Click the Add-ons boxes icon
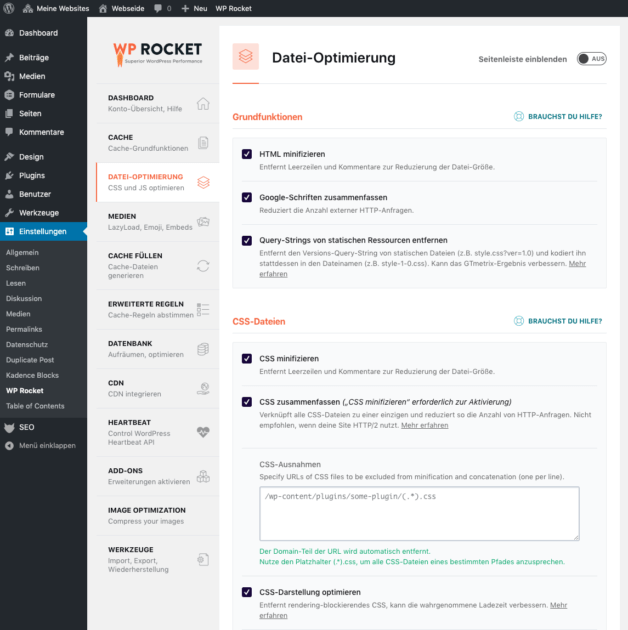The width and height of the screenshot is (628, 630). 203,476
